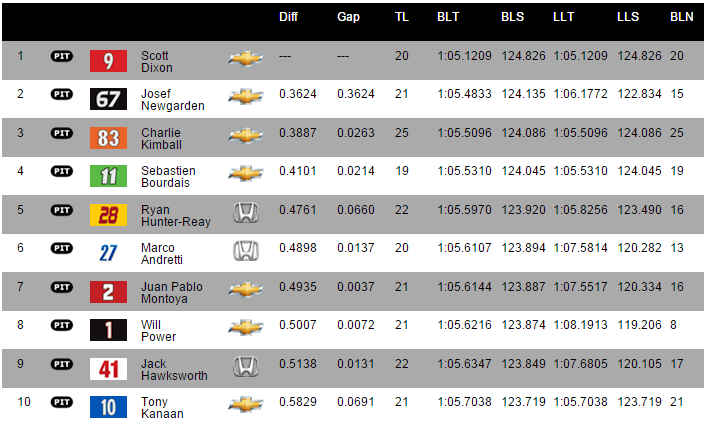The width and height of the screenshot is (708, 426).
Task: Click the orange 83 car number badge
Action: click(108, 138)
